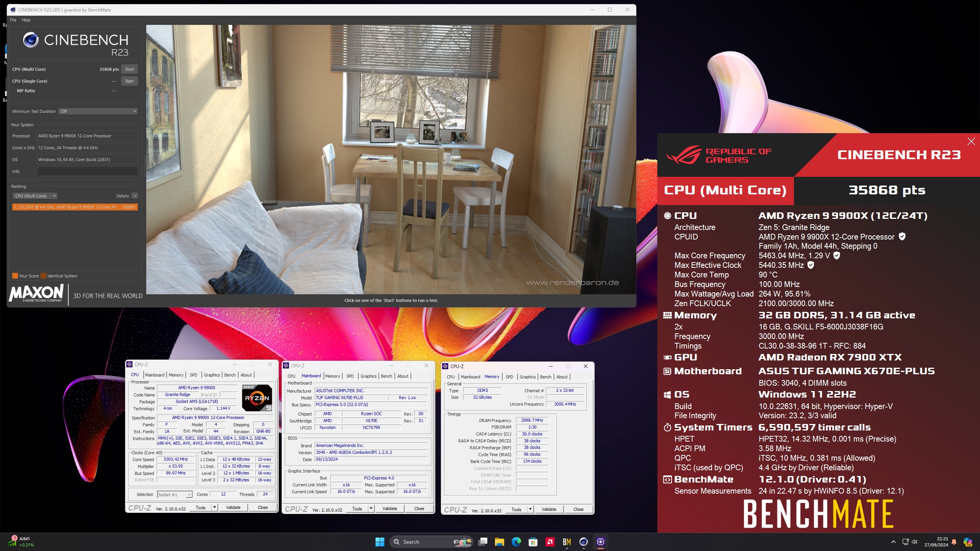
Task: Open Graphics tab in CPU-Z Memory window
Action: (528, 377)
